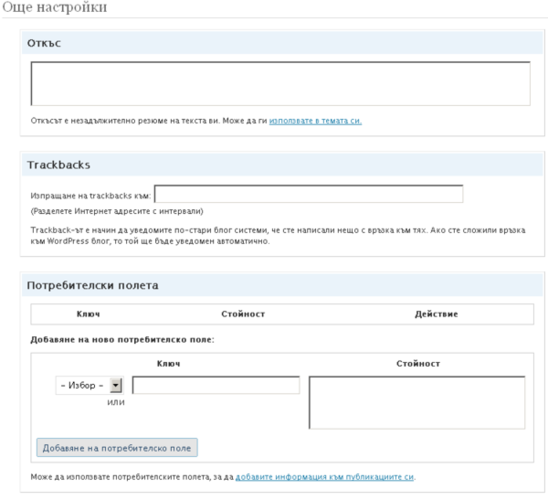Screen dimensions: 548x500
Task: Click the Стойност column header in fields table
Action: click(x=243, y=314)
